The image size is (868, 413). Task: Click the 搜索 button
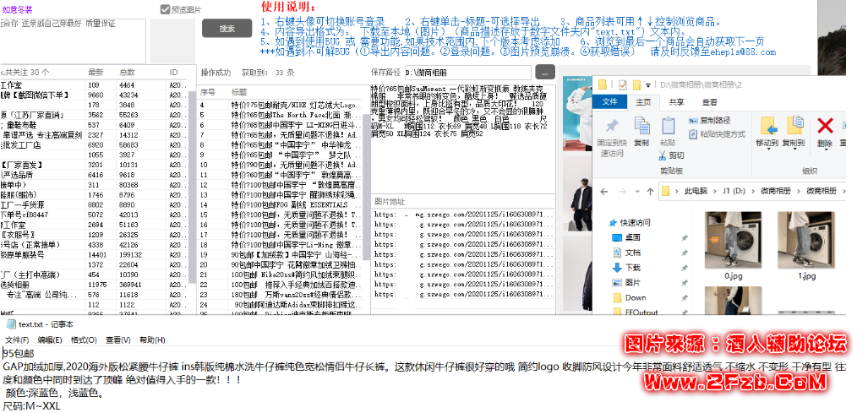pos(227,29)
